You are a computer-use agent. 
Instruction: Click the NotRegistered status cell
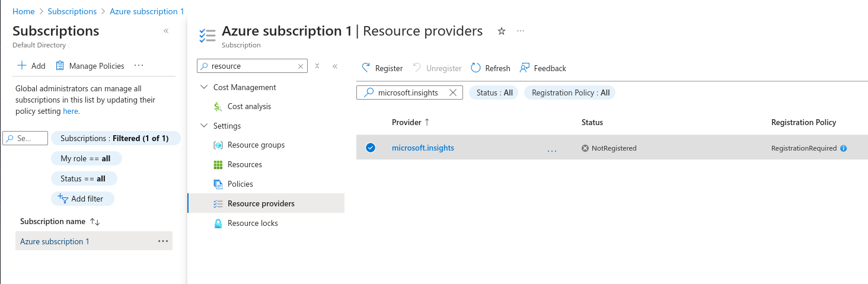pyautogui.click(x=609, y=148)
